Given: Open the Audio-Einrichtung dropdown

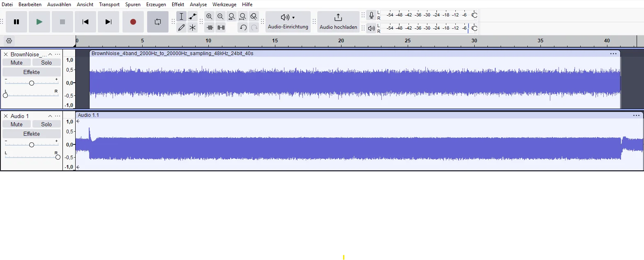Looking at the screenshot, I should pos(288,22).
